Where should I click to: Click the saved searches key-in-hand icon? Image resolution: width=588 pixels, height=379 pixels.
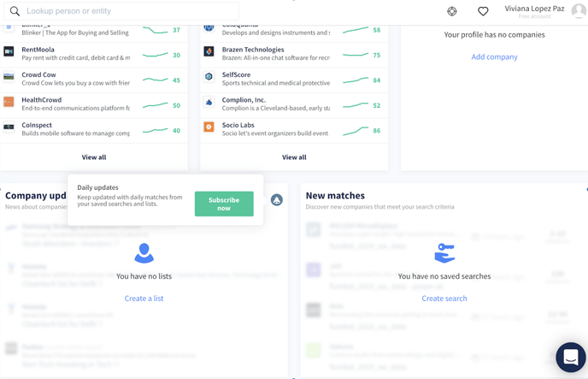click(x=444, y=253)
